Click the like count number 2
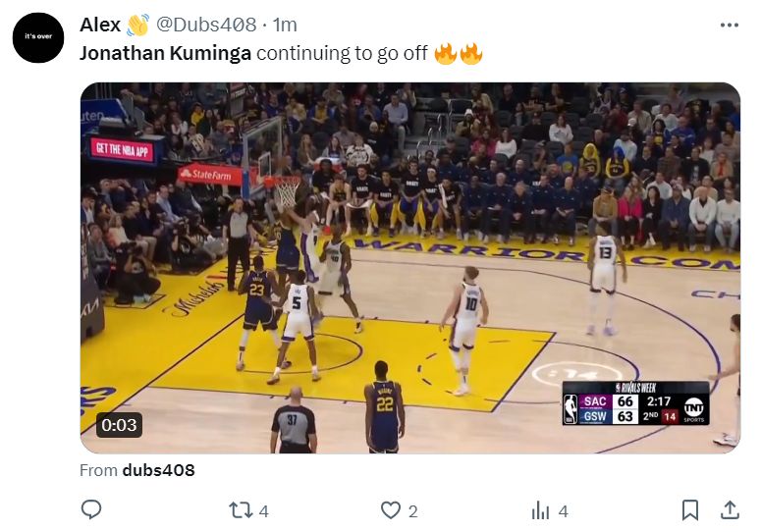761x532 pixels. [413, 511]
